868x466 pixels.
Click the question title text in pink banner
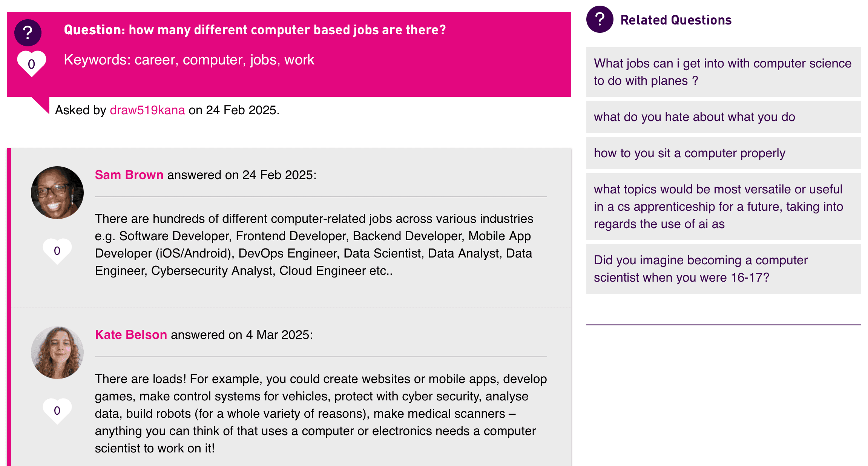click(x=255, y=30)
